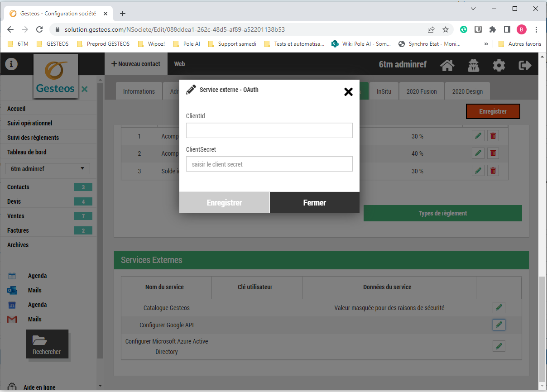Screen dimensions: 547x392
Task: Click the home icon in top bar
Action: pos(447,65)
